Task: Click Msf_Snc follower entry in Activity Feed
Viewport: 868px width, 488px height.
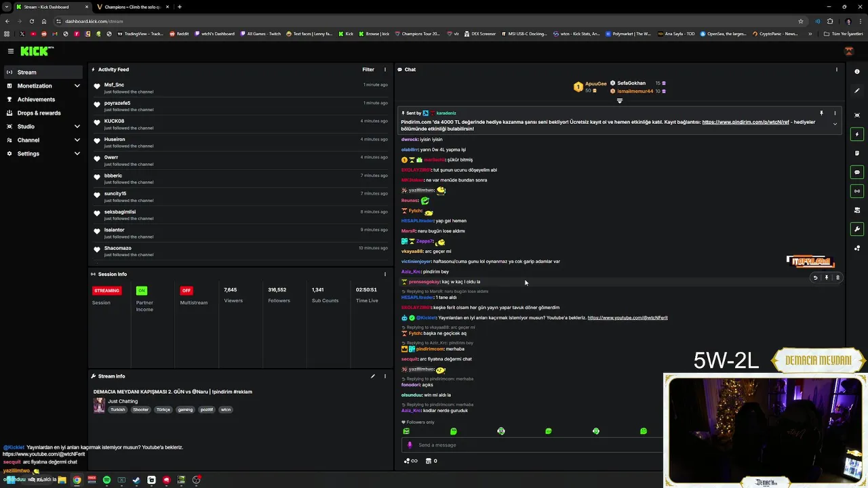Action: pos(241,88)
